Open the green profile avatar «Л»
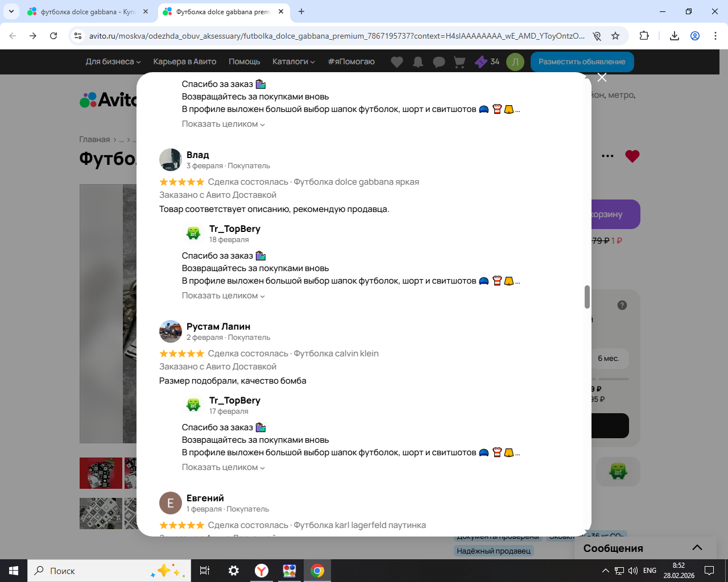 coord(515,62)
